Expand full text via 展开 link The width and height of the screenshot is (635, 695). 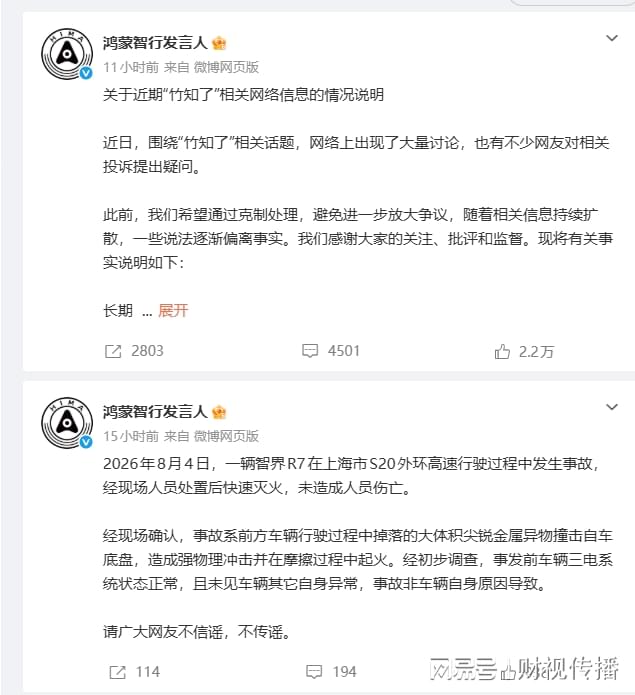(x=173, y=311)
